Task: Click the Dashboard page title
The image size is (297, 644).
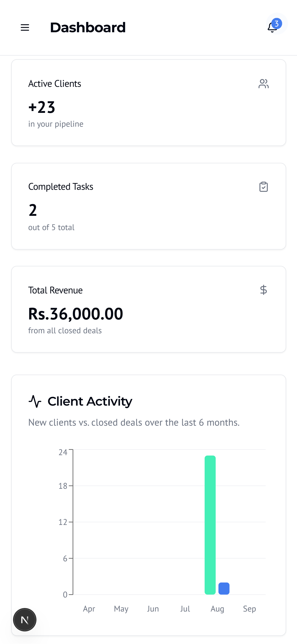Action: 88,27
